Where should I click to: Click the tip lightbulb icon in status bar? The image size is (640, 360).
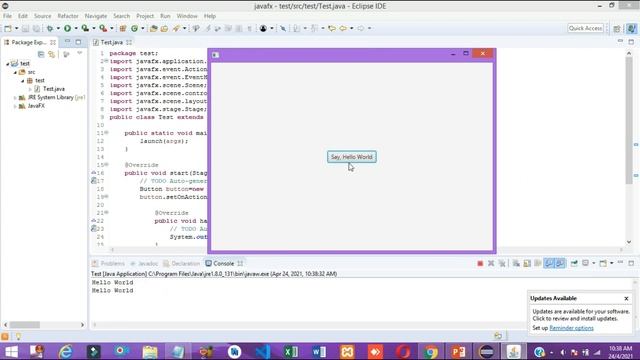pyautogui.click(x=18, y=336)
